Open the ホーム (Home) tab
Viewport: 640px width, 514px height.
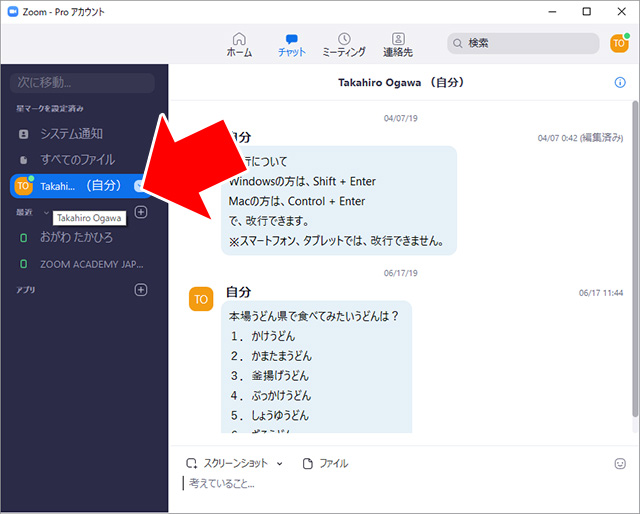(x=239, y=43)
